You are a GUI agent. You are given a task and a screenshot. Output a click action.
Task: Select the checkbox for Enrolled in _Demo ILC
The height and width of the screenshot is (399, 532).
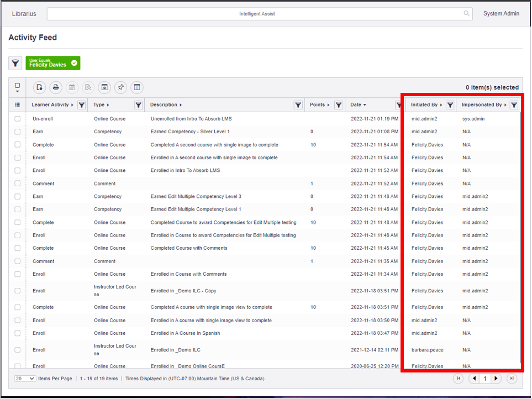[x=17, y=349]
